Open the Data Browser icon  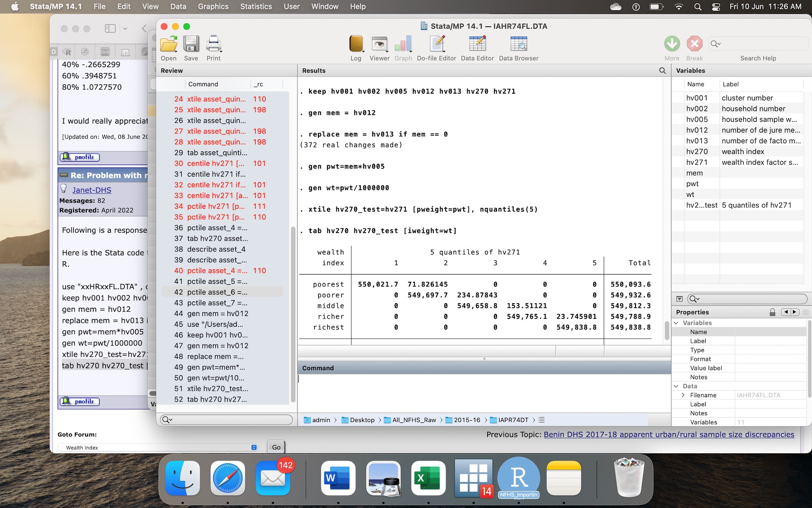518,44
